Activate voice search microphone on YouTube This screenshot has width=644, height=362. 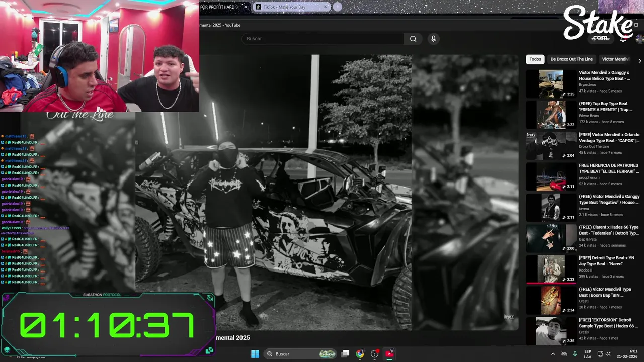[x=433, y=39]
